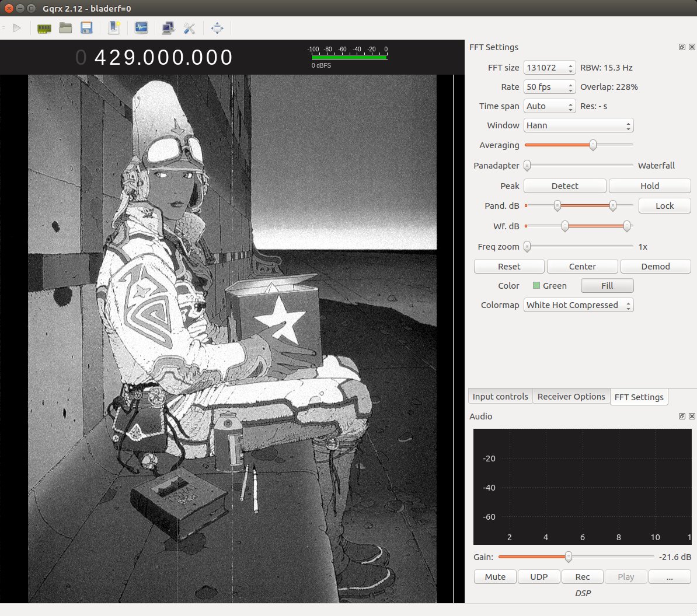This screenshot has width=697, height=616.
Task: Mute the audio output
Action: click(495, 576)
